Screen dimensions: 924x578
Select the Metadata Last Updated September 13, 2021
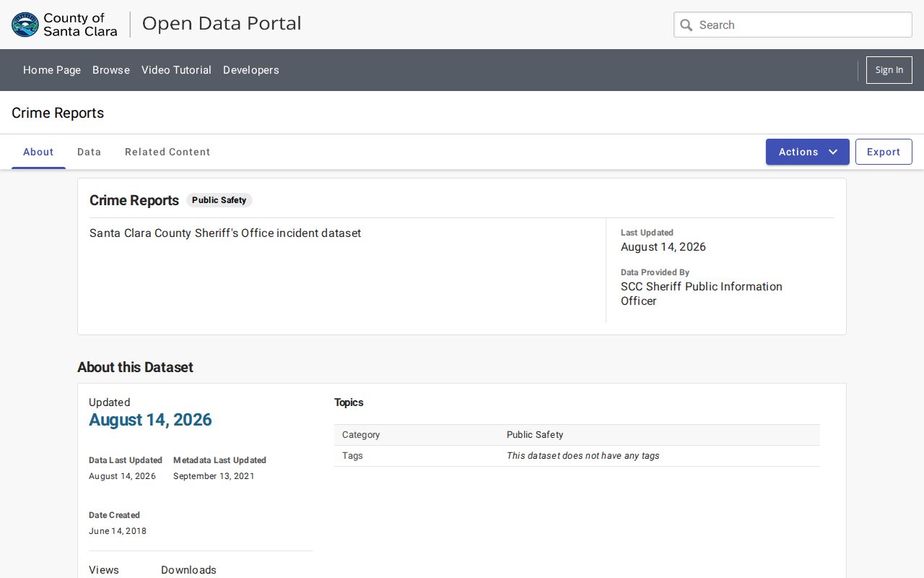[x=214, y=476]
